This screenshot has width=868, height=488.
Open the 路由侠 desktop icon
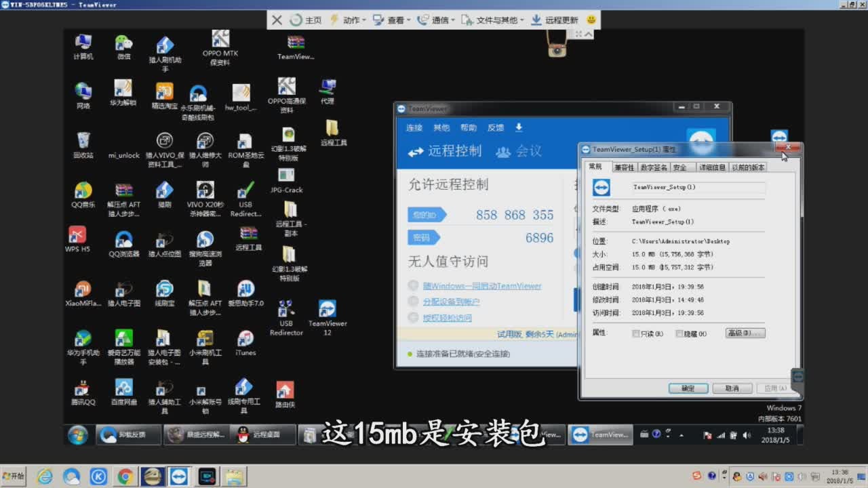pos(285,394)
